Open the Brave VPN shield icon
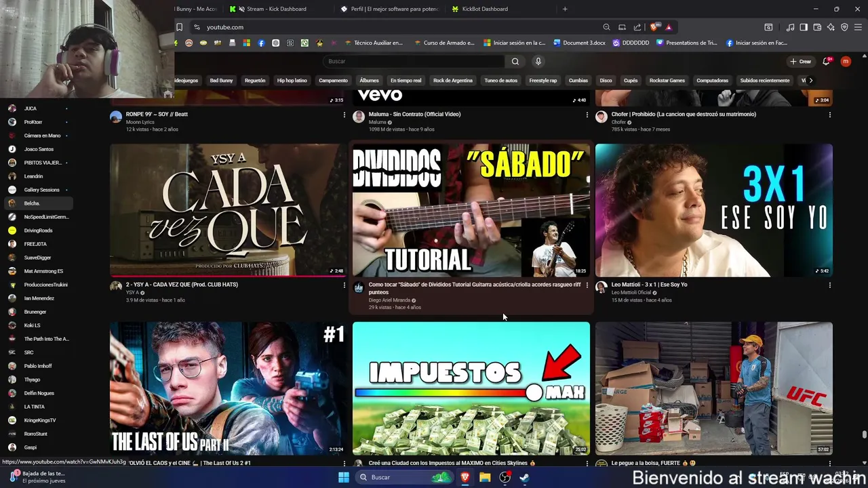 [x=844, y=27]
